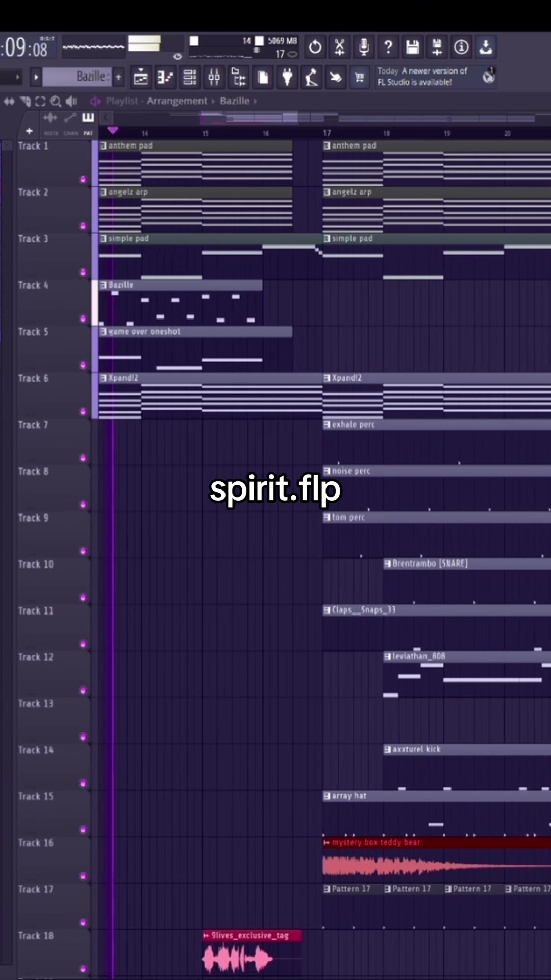Select the Track 10 header label
Viewport: 551px width, 980px height.
pos(36,564)
